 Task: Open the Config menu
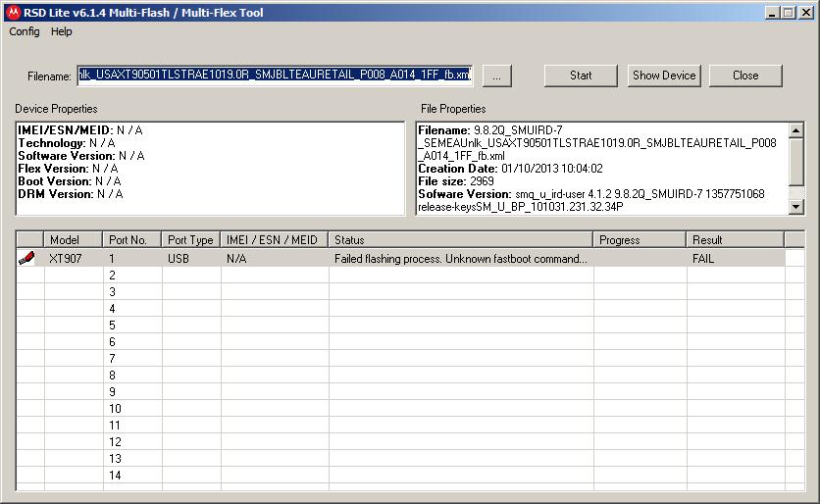point(25,31)
